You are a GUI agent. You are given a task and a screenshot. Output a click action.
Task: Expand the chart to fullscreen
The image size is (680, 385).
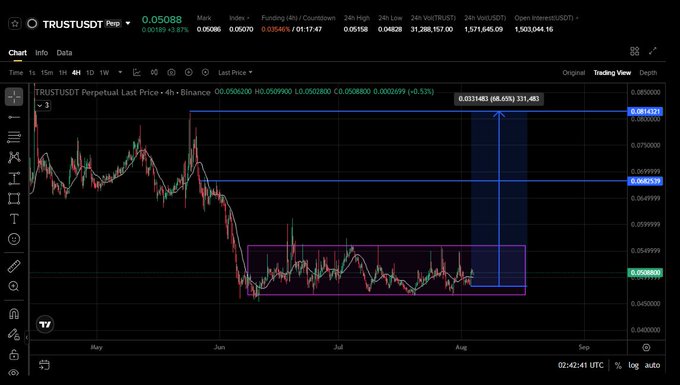pyautogui.click(x=653, y=51)
